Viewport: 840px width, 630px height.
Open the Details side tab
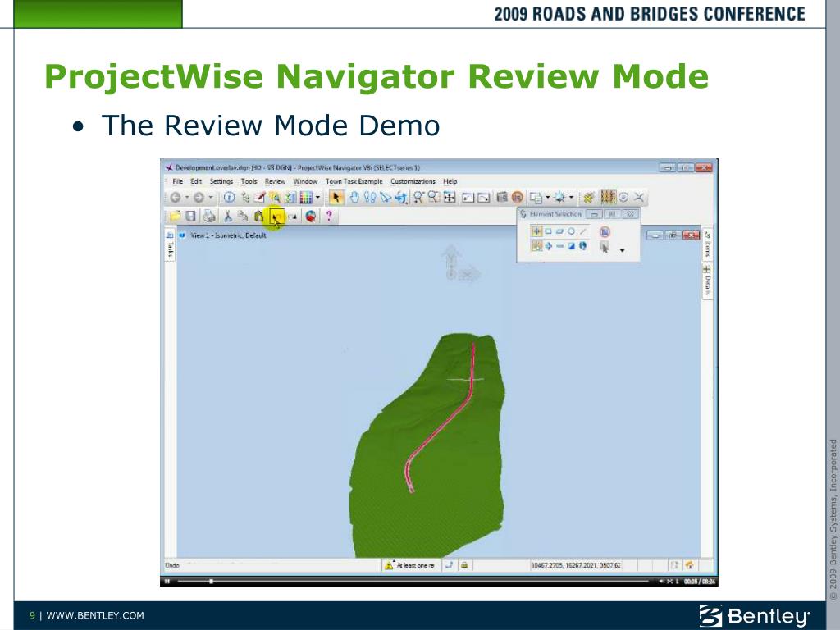[x=707, y=281]
